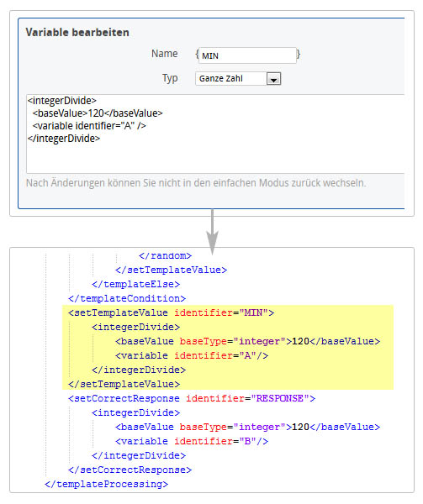Click the <variable identifier="B"/> code line

click(x=192, y=441)
